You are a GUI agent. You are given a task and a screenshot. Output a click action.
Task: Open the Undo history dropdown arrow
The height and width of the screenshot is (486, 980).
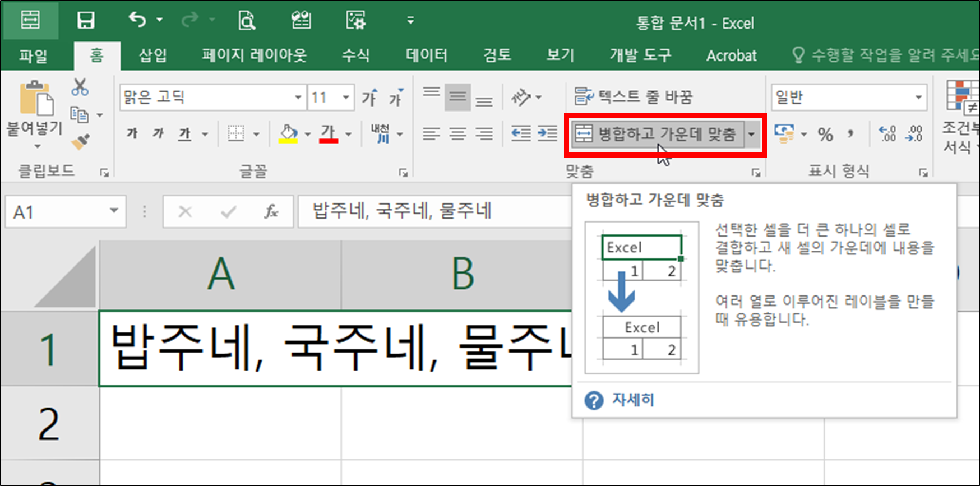160,20
